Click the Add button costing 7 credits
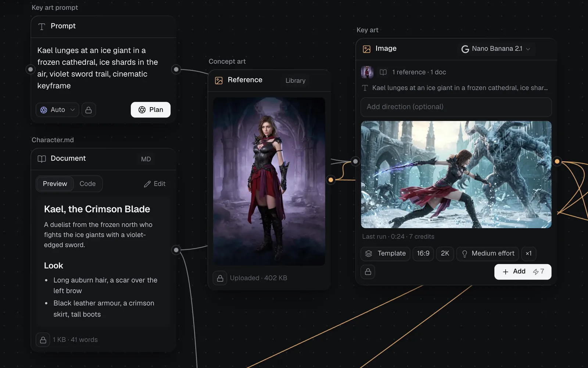The width and height of the screenshot is (588, 368). [523, 272]
